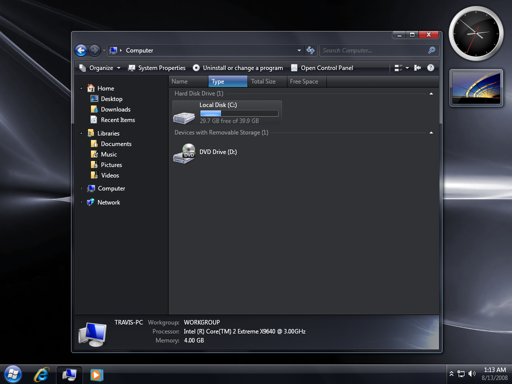Click the Intel processor description text

tap(244, 332)
